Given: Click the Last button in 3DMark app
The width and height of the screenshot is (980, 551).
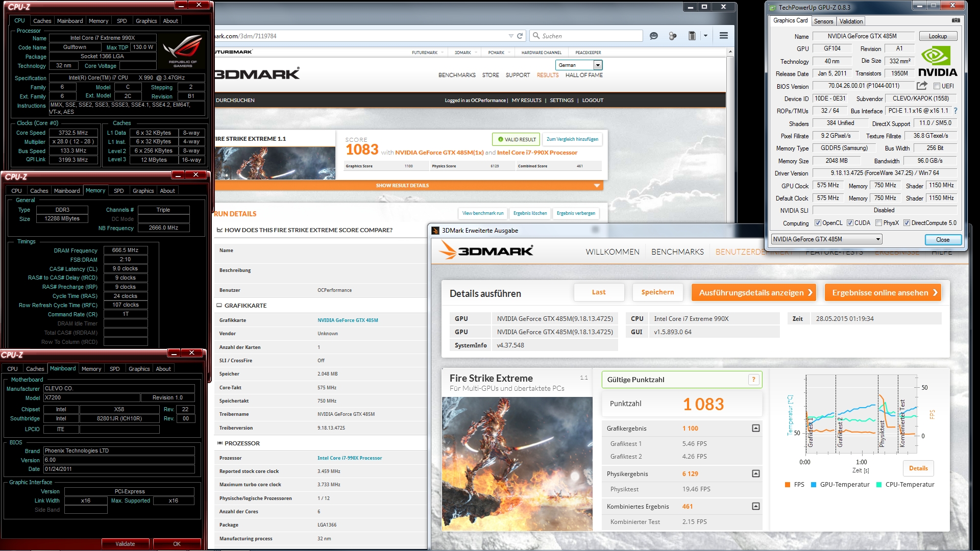Looking at the screenshot, I should click(599, 292).
